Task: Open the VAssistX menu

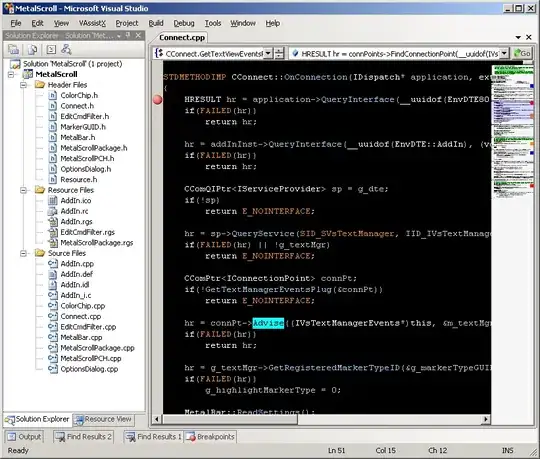Action: [92, 23]
